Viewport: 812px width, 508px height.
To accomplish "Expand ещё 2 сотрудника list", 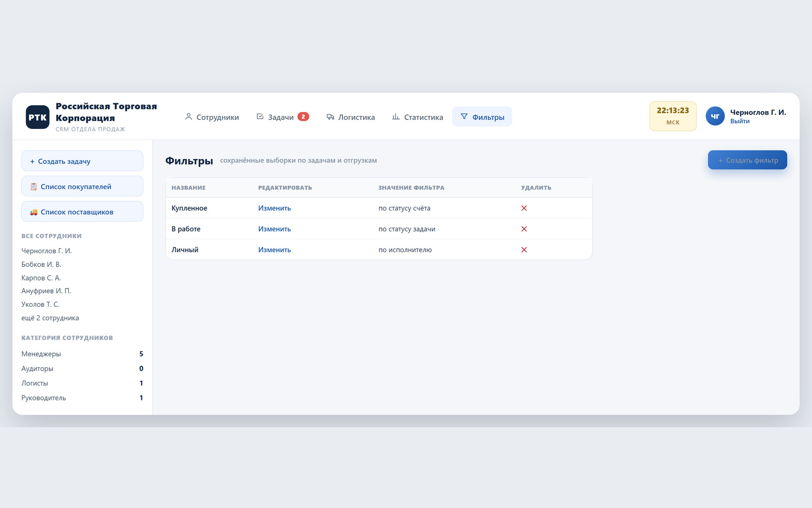I will pyautogui.click(x=50, y=318).
